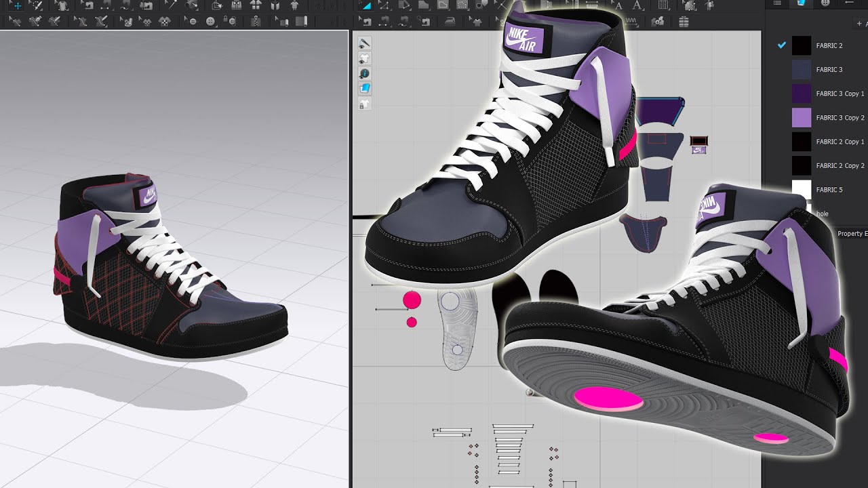The height and width of the screenshot is (488, 868).
Task: Select the mesh selection tool with dotted lasso
Action: 36,5
